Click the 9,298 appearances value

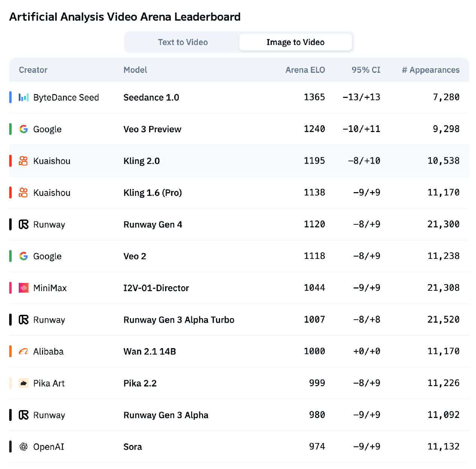tap(446, 129)
